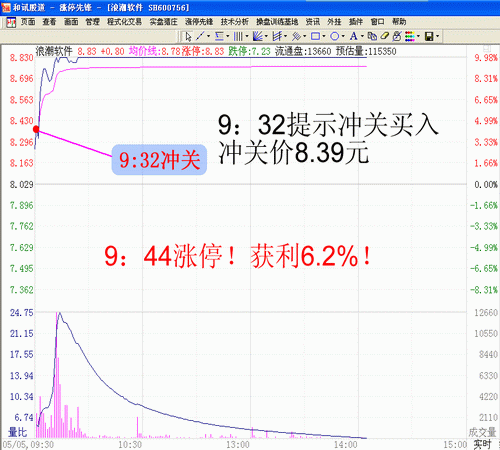Click the 跌停:7.23 label
500x450 pixels.
[249, 51]
